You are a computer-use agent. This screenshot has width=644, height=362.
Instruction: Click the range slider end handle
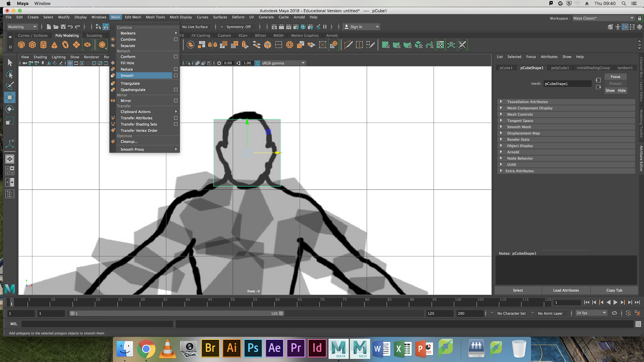[x=281, y=313]
